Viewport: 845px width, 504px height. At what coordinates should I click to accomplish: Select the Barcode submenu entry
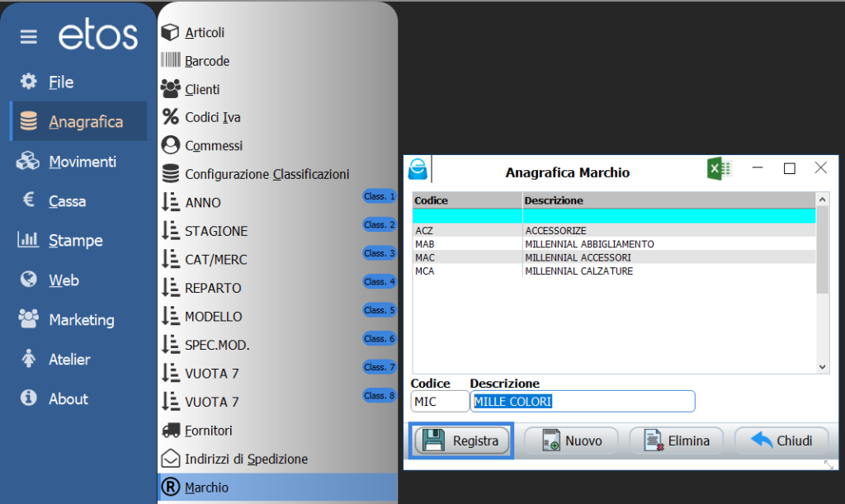click(x=207, y=61)
